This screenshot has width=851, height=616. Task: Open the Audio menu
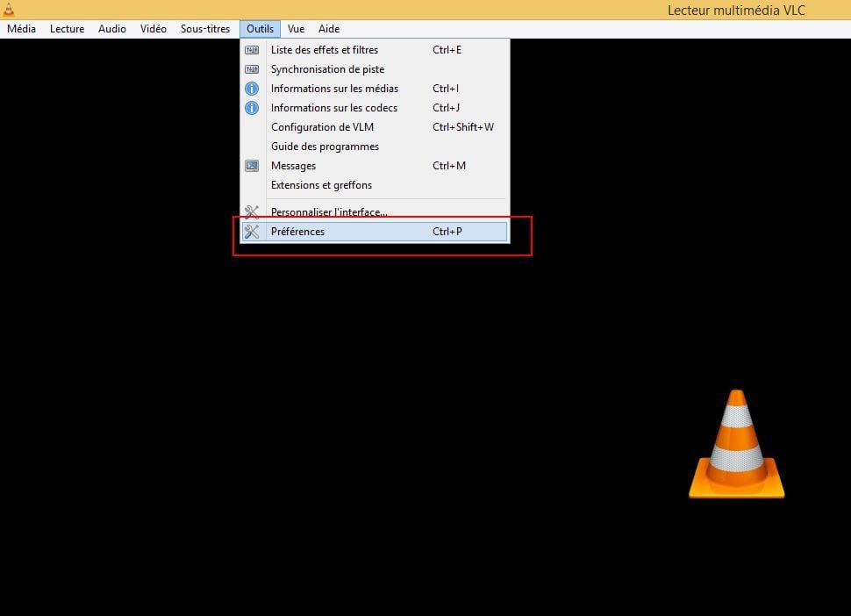pyautogui.click(x=111, y=29)
